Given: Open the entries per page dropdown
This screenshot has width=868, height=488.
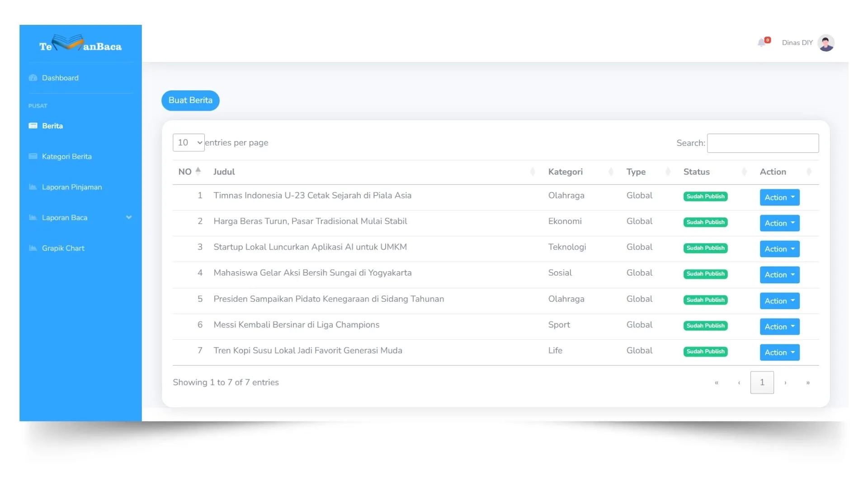Looking at the screenshot, I should tap(188, 142).
